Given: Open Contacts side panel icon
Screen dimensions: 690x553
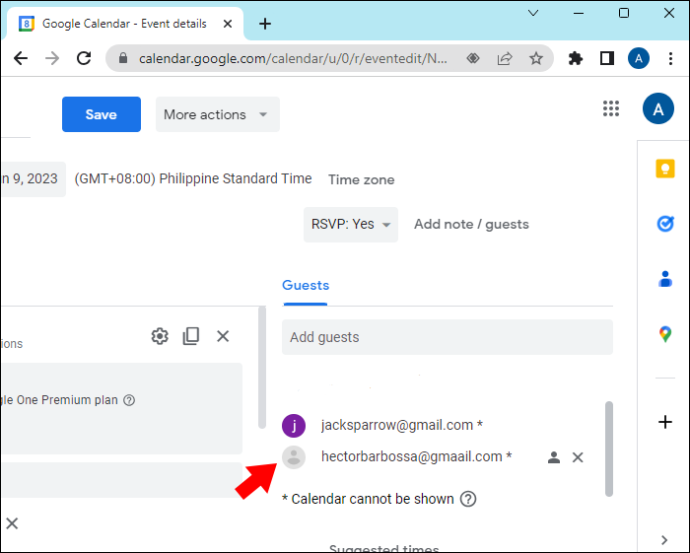Looking at the screenshot, I should click(665, 279).
